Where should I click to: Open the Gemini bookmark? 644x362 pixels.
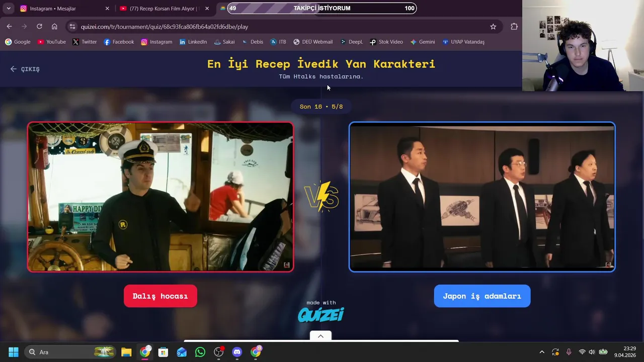coord(423,42)
